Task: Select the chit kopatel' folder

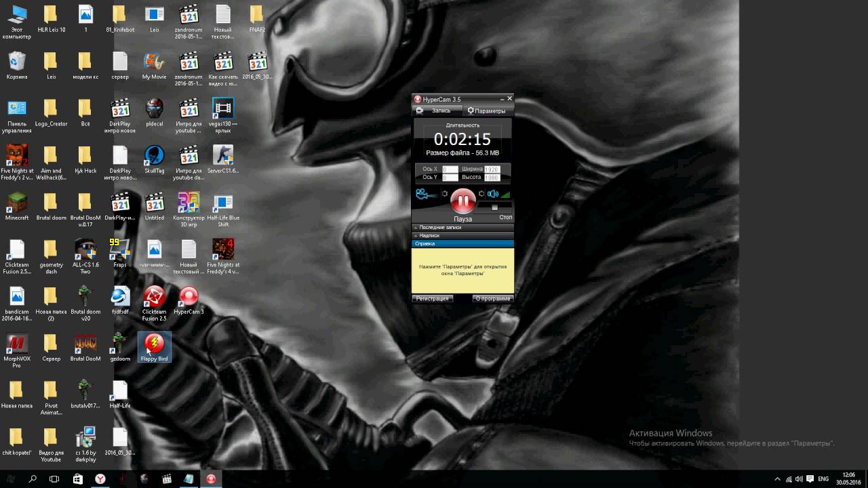Action: click(17, 441)
